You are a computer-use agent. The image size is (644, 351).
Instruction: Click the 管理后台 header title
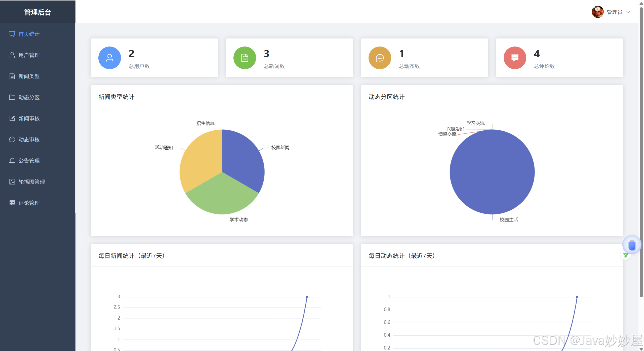(37, 12)
